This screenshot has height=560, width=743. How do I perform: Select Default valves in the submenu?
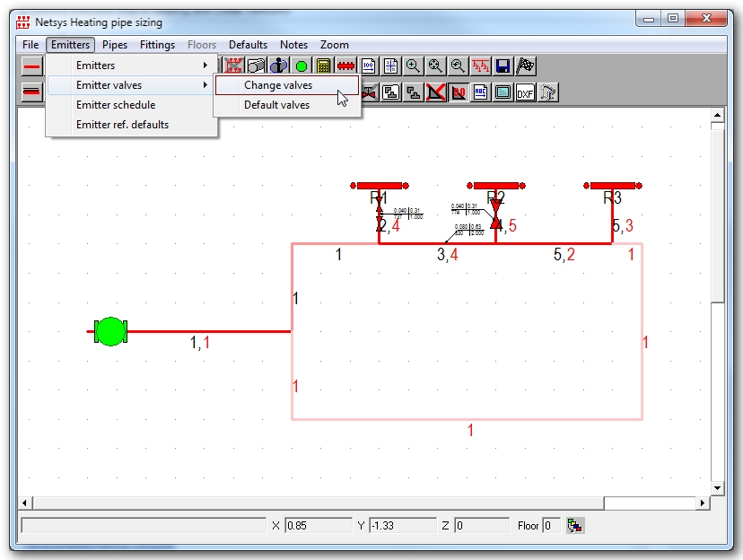286,105
